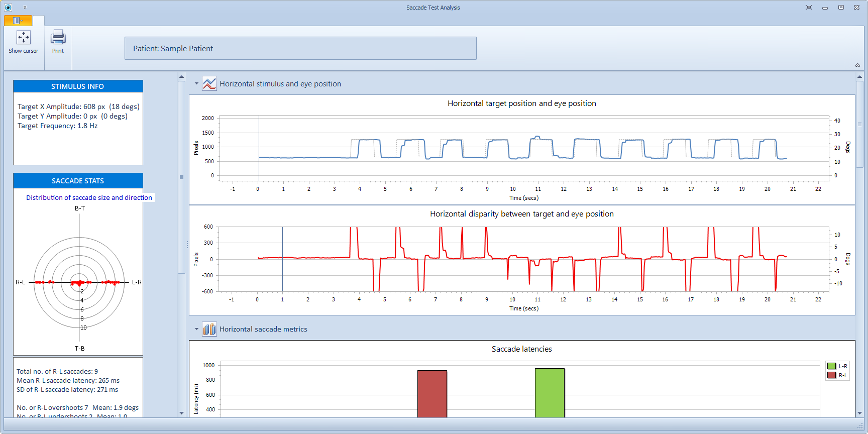This screenshot has height=434, width=868.
Task: Toggle the R-L red legend entry
Action: tap(837, 375)
